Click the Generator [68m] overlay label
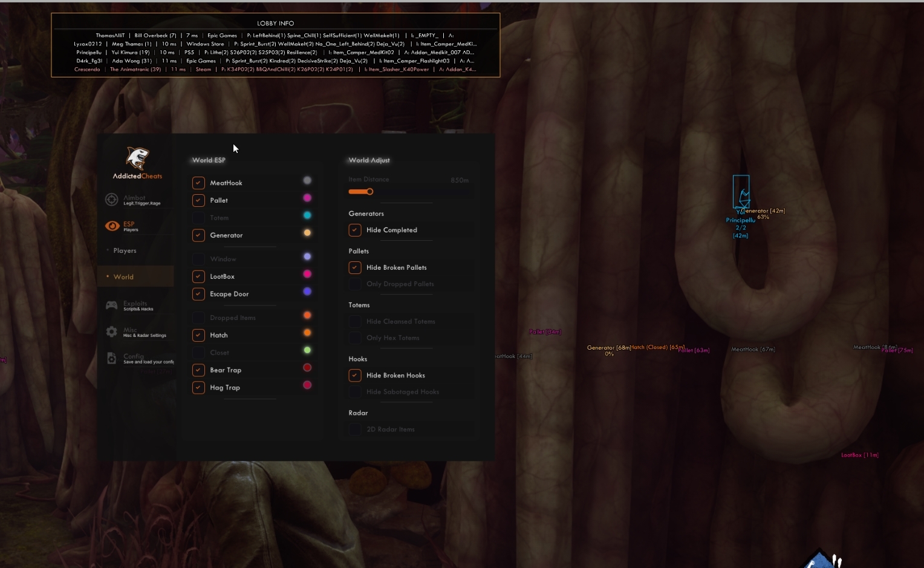This screenshot has height=568, width=924. click(x=609, y=348)
